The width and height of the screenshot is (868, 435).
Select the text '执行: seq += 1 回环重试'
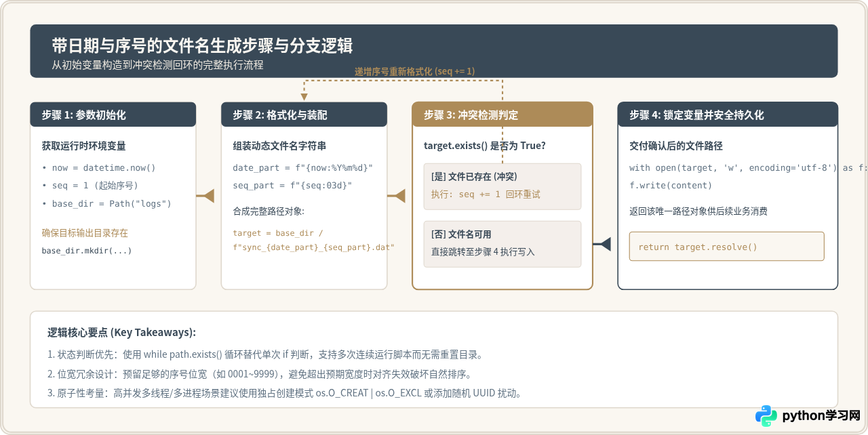click(x=486, y=194)
